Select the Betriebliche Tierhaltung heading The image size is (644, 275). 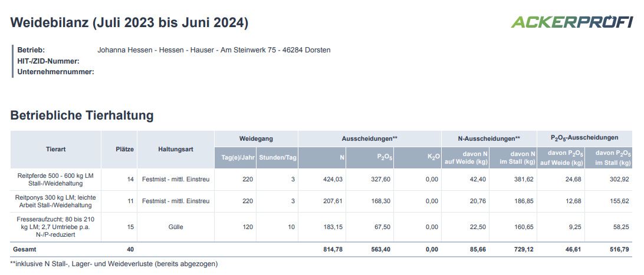(x=82, y=115)
